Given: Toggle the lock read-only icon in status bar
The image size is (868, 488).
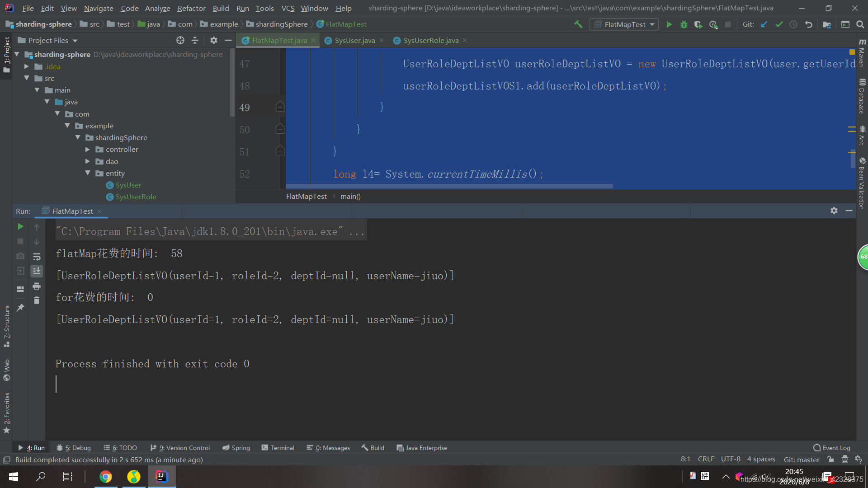Looking at the screenshot, I should [x=830, y=459].
